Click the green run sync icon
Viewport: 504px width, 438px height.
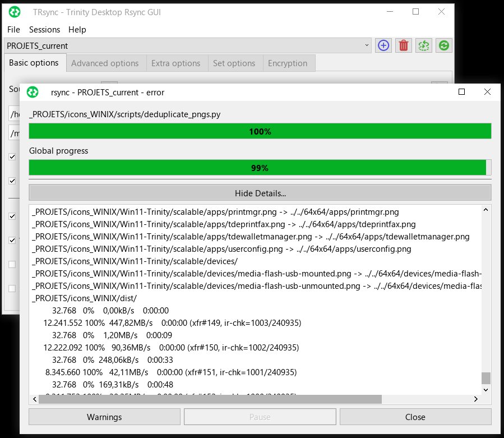coord(444,45)
